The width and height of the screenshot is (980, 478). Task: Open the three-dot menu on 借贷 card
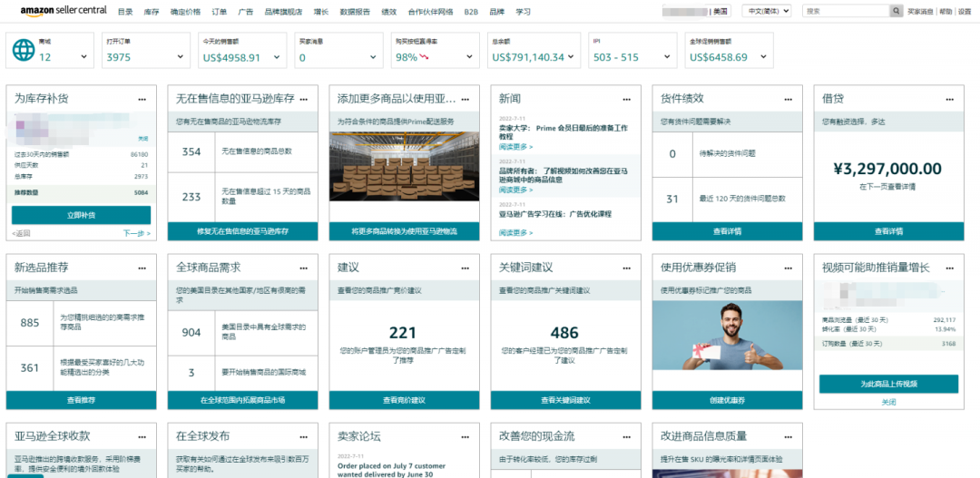coord(949,99)
